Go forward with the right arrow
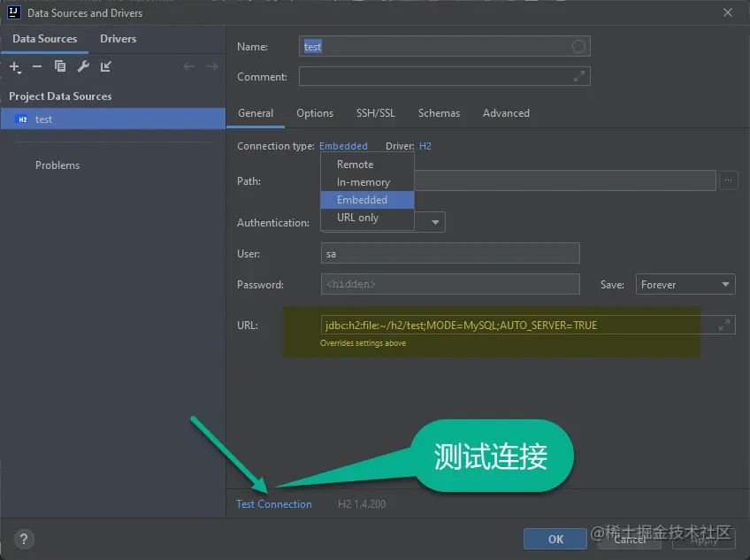 212,66
